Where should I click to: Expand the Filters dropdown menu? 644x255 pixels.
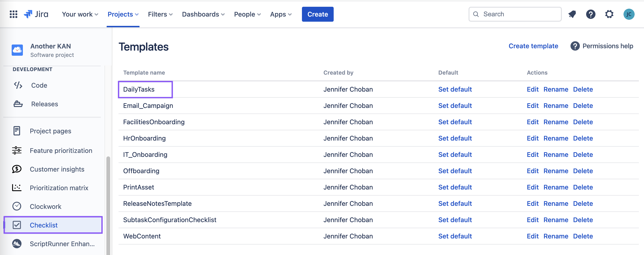(x=160, y=14)
